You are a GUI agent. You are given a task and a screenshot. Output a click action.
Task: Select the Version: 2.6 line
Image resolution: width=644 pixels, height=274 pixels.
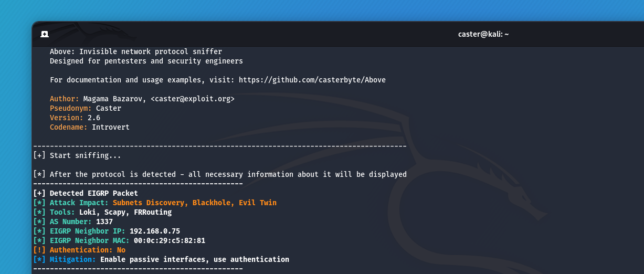[x=75, y=118]
